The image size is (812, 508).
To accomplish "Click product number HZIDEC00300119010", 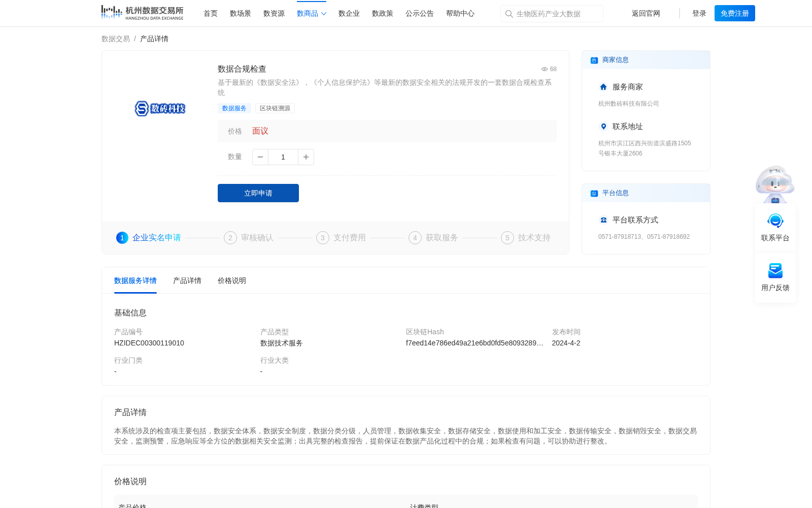I will [x=149, y=343].
